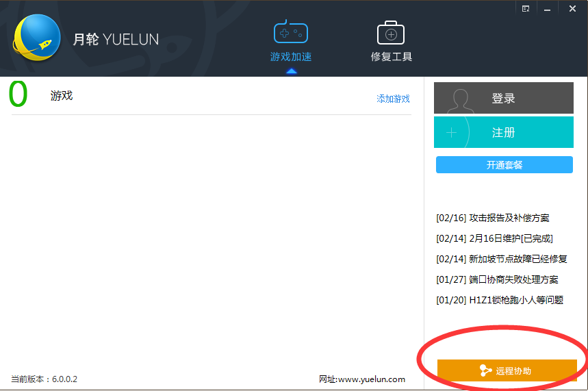Open the window menu icon in title bar
This screenshot has height=391, width=588.
click(526, 9)
